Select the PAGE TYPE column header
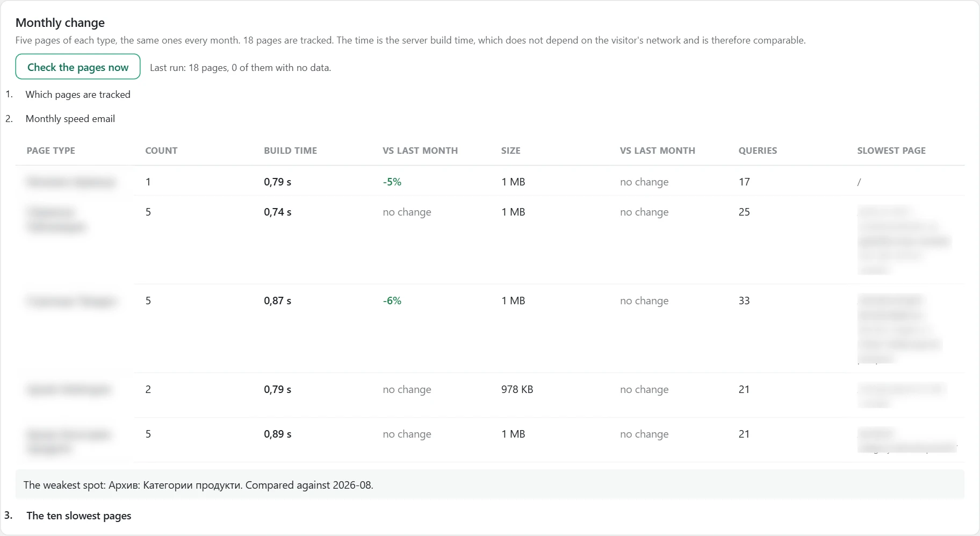 click(x=51, y=151)
